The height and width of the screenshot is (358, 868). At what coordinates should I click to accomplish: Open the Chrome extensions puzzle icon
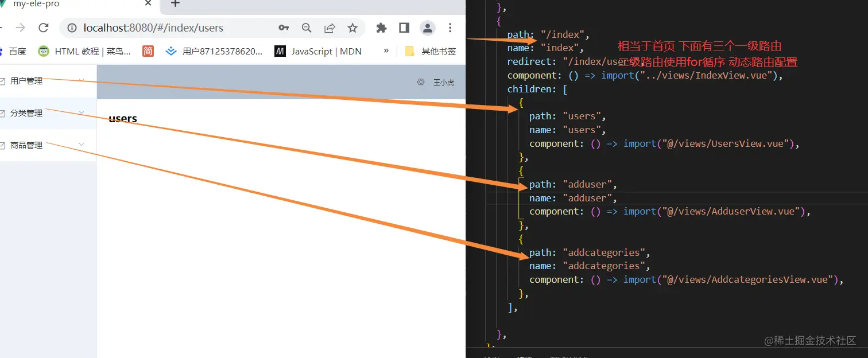tap(381, 28)
